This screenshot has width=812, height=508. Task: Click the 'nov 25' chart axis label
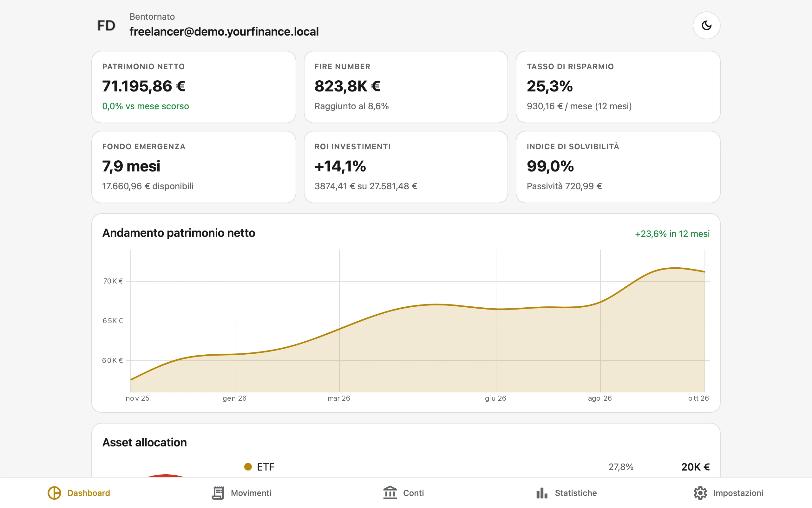[137, 398]
